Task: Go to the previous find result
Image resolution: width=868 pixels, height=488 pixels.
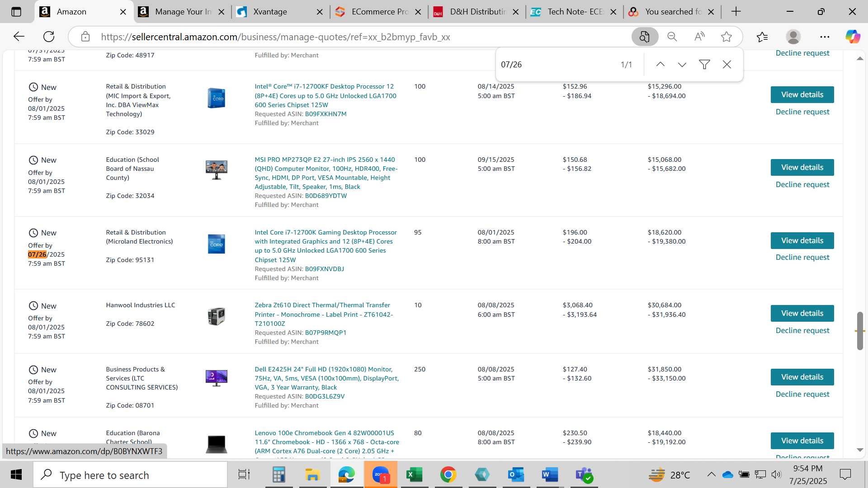Action: [660, 65]
